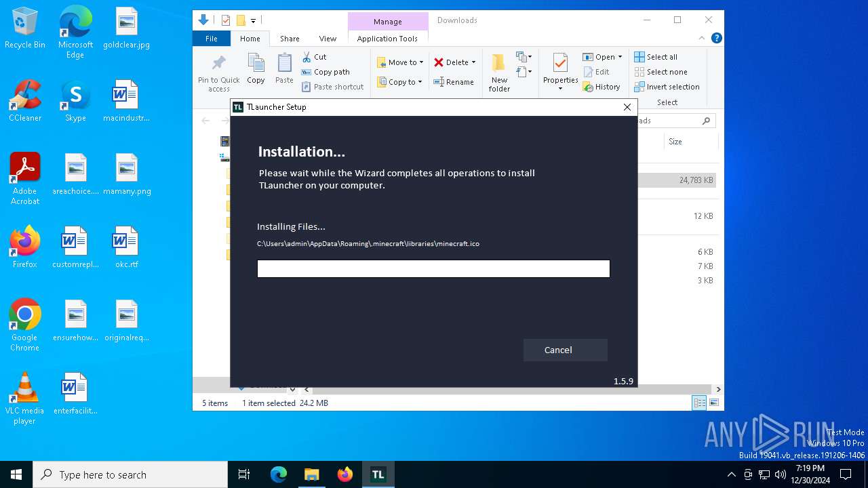Switch to the Home ribbon tab

250,39
